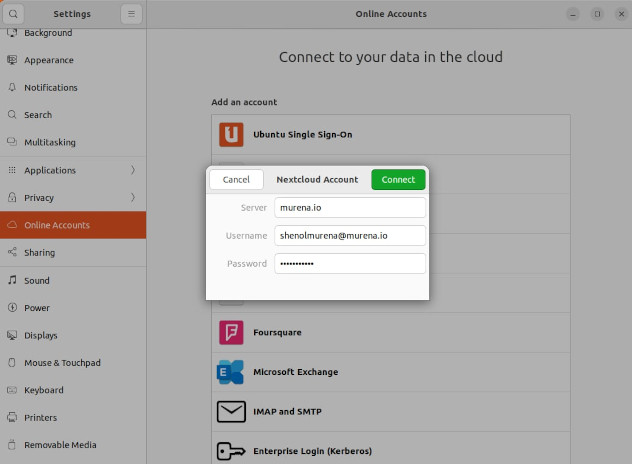The image size is (632, 464).
Task: Click the Server input field
Action: click(x=349, y=207)
